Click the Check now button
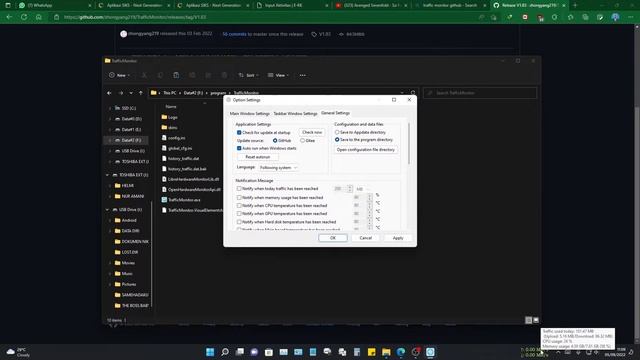This screenshot has height=360, width=640. point(312,132)
